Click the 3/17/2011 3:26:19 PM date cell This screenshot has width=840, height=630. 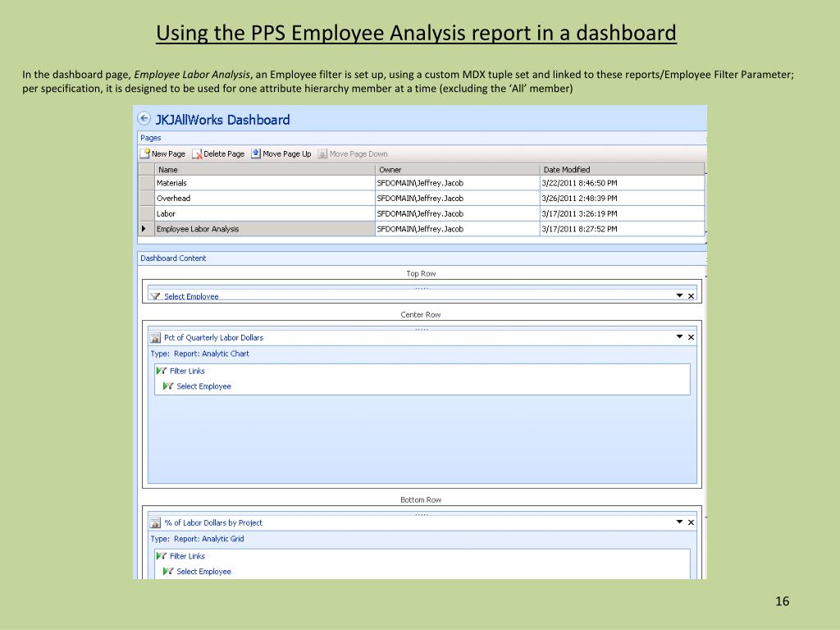[x=623, y=213]
